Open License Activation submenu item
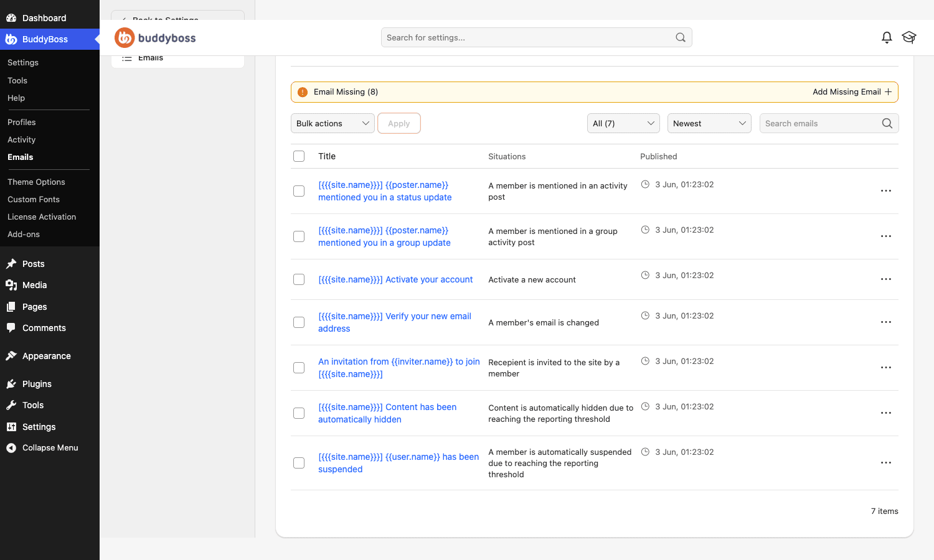934x560 pixels. [42, 217]
